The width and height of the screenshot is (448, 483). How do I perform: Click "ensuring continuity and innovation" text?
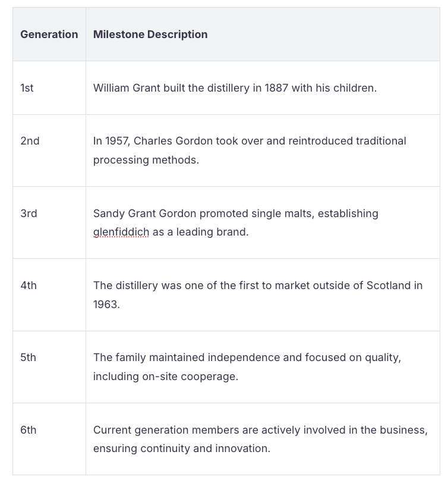point(181,448)
